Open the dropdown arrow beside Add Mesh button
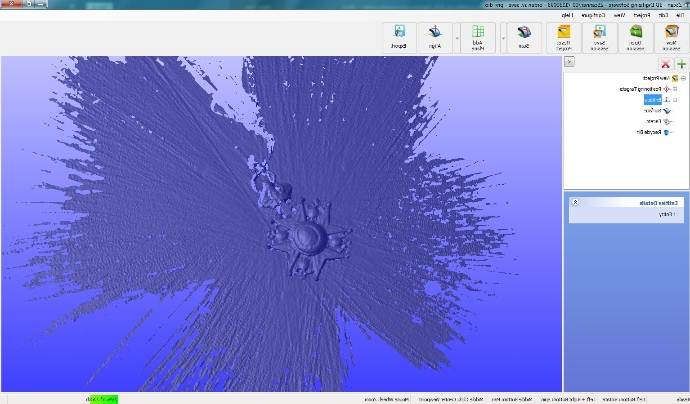This screenshot has width=690, height=404. coord(457,38)
